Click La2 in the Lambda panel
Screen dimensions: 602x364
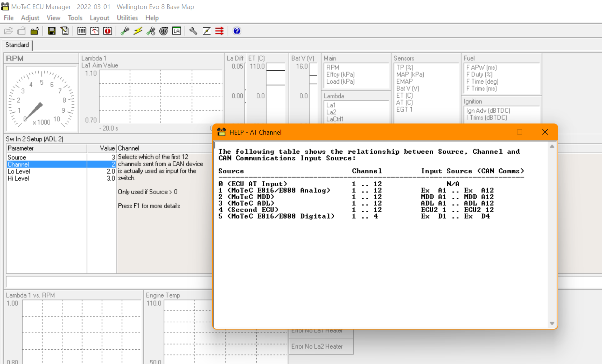(x=331, y=112)
